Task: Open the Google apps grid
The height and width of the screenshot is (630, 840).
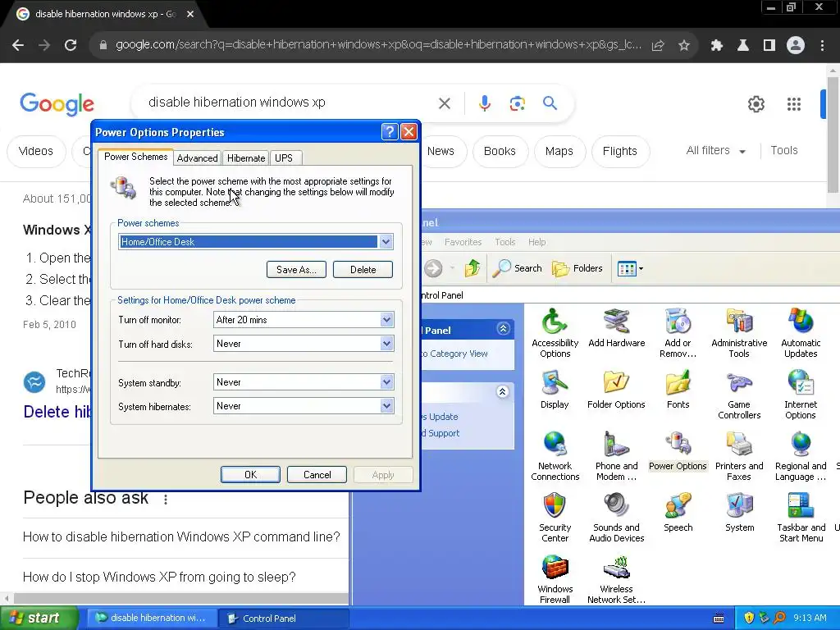Action: point(793,104)
